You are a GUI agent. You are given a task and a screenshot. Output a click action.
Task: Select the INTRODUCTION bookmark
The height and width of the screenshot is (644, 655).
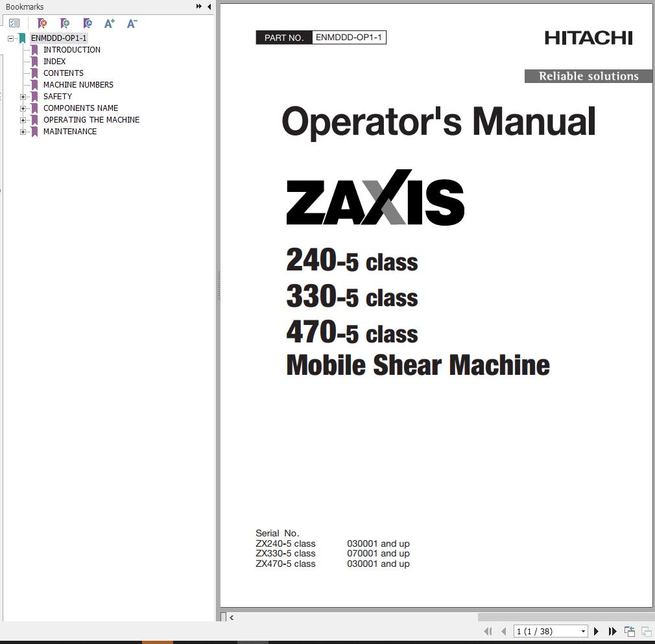[72, 49]
